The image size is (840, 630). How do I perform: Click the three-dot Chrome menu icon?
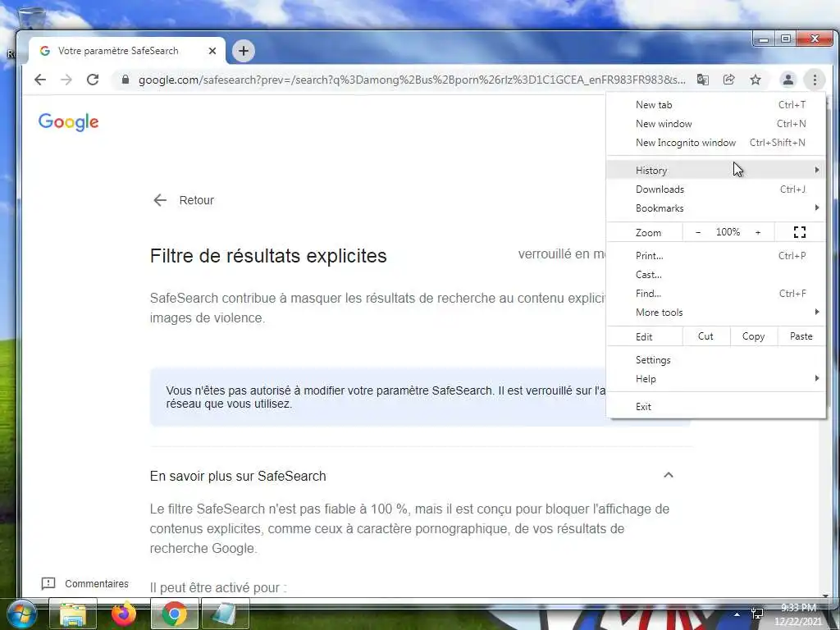pyautogui.click(x=815, y=80)
